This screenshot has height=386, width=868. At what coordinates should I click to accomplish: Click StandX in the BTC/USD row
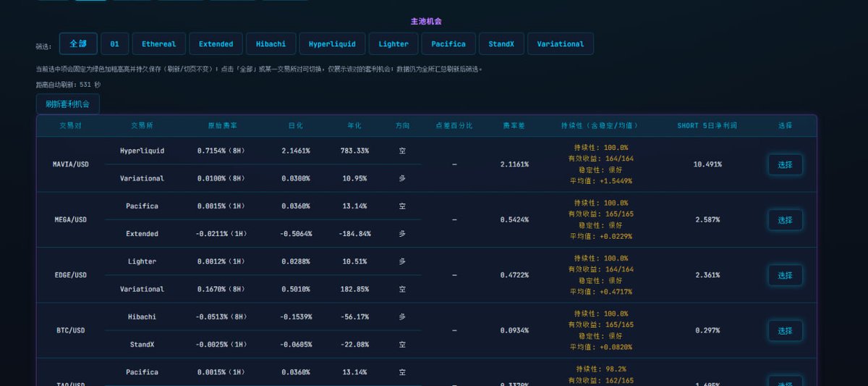pyautogui.click(x=142, y=344)
